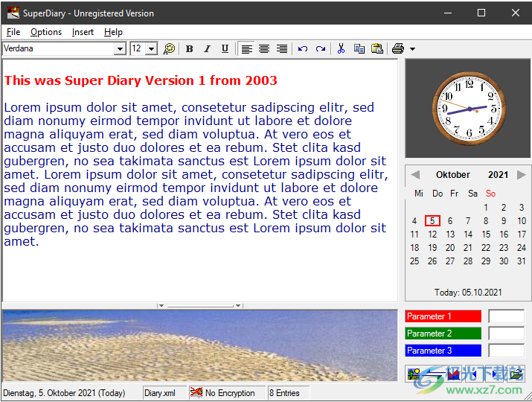The width and height of the screenshot is (532, 402).
Task: Click the right splitter collapse arrow
Action: [239, 305]
